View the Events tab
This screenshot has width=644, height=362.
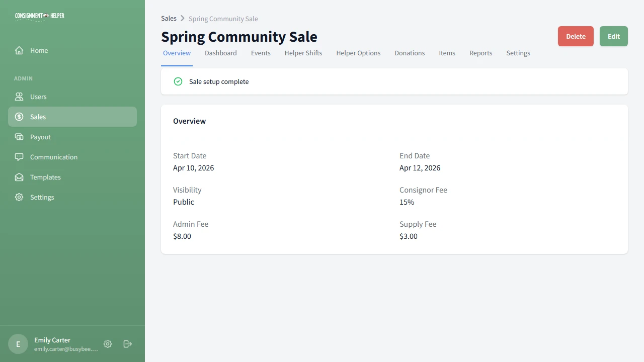coord(261,53)
